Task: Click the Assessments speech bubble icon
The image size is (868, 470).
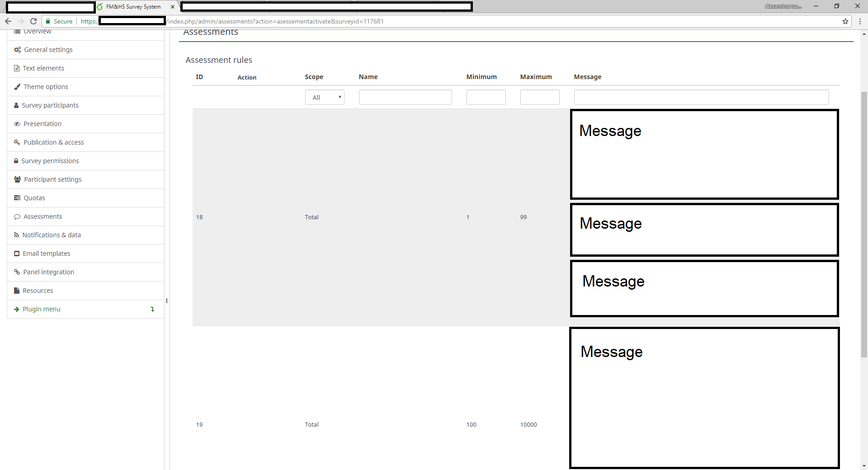Action: (x=17, y=216)
